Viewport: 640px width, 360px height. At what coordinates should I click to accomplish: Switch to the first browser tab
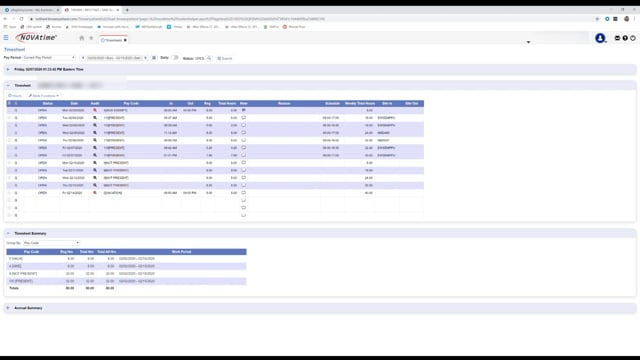(x=31, y=10)
